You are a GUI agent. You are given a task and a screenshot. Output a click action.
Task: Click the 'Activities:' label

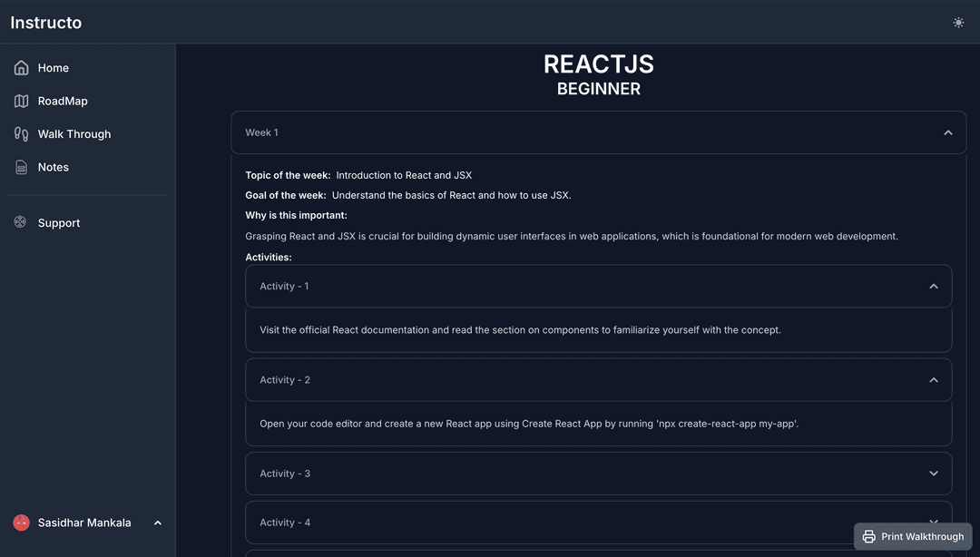pyautogui.click(x=269, y=257)
